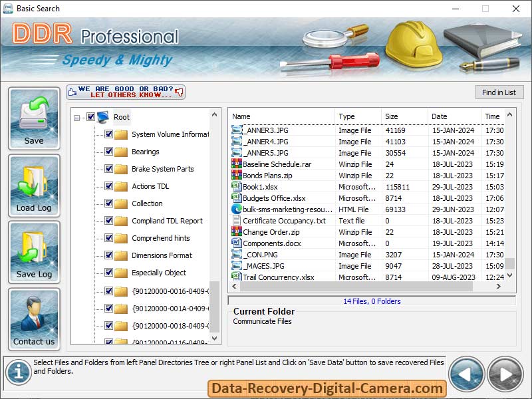Open the Contact us button
532x399 pixels.
34,319
